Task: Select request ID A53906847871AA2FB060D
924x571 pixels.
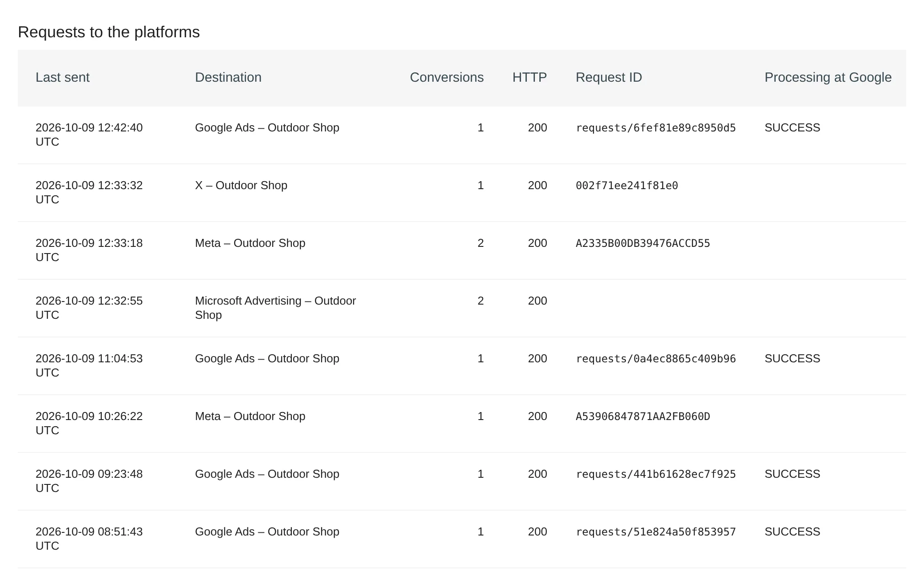Action: [643, 416]
